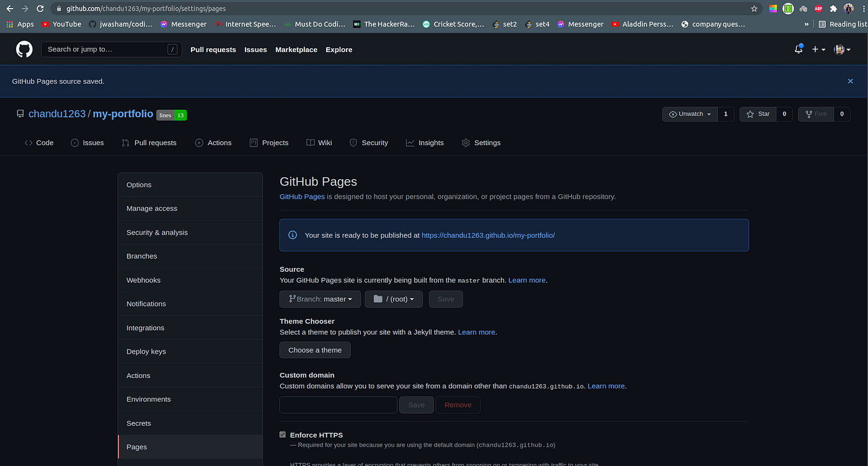868x466 pixels.
Task: Select Branches in sidebar
Action: [190, 256]
